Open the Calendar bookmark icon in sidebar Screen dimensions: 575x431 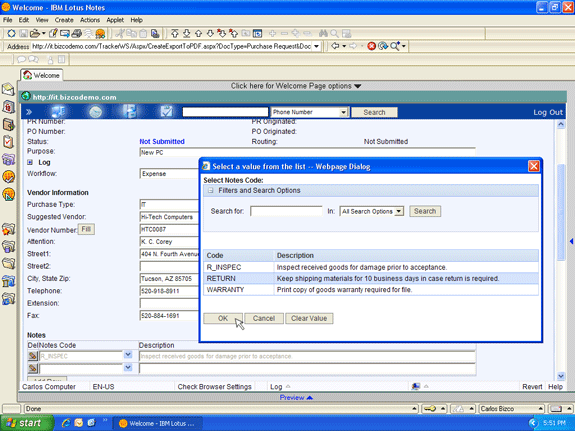click(8, 107)
